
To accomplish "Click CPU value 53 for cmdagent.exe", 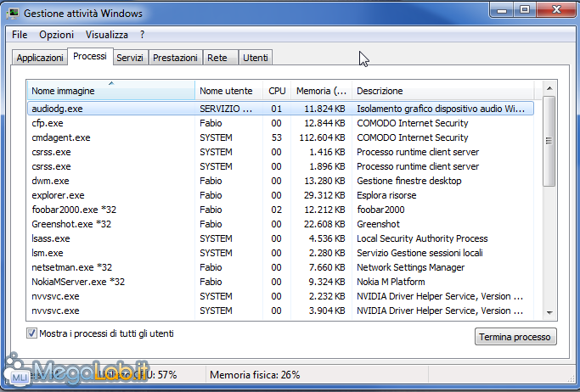I will pyautogui.click(x=276, y=137).
